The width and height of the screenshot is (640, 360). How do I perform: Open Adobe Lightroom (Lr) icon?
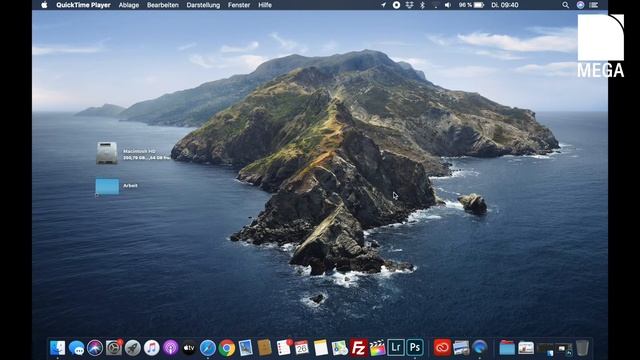tap(396, 347)
